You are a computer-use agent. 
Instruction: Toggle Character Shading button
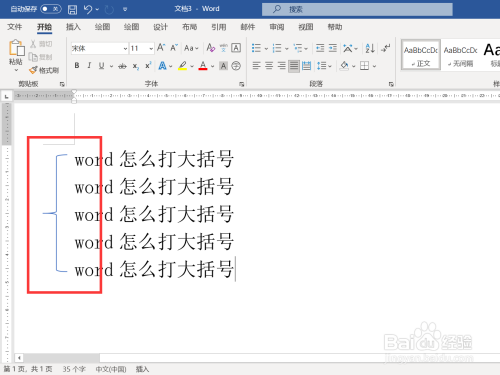223,66
